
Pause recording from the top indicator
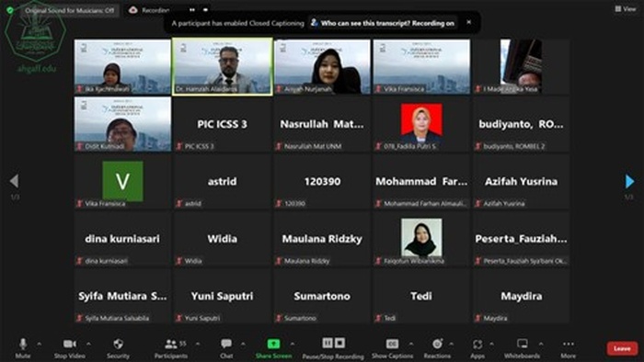point(191,10)
